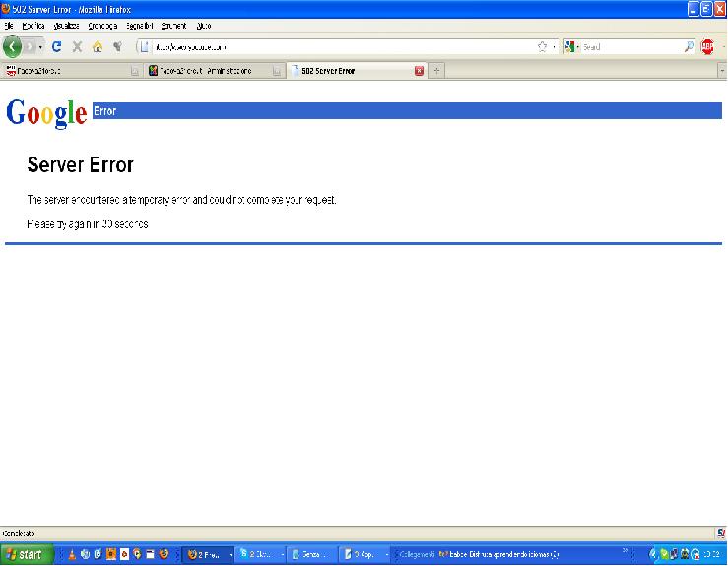The height and width of the screenshot is (566, 728).
Task: Click the window-shaped Quick Launch icon
Action: (x=150, y=554)
